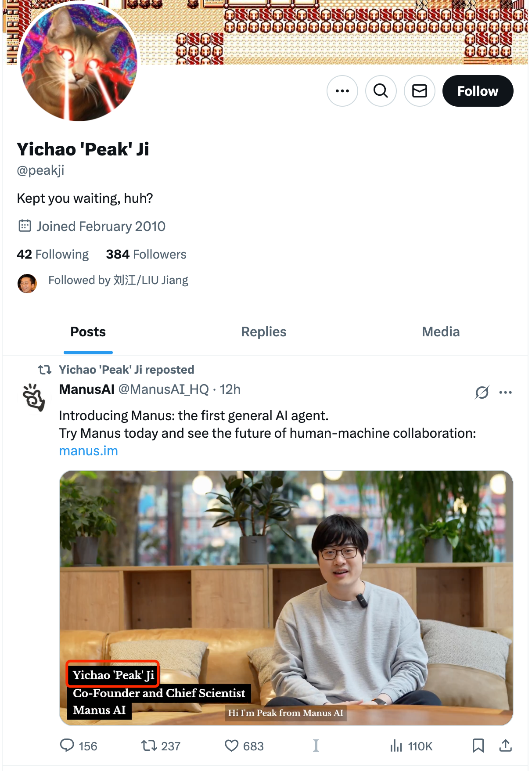Viewport: 532px width, 771px height.
Task: Repost the Manus post with 237 reposts
Action: pyautogui.click(x=149, y=746)
